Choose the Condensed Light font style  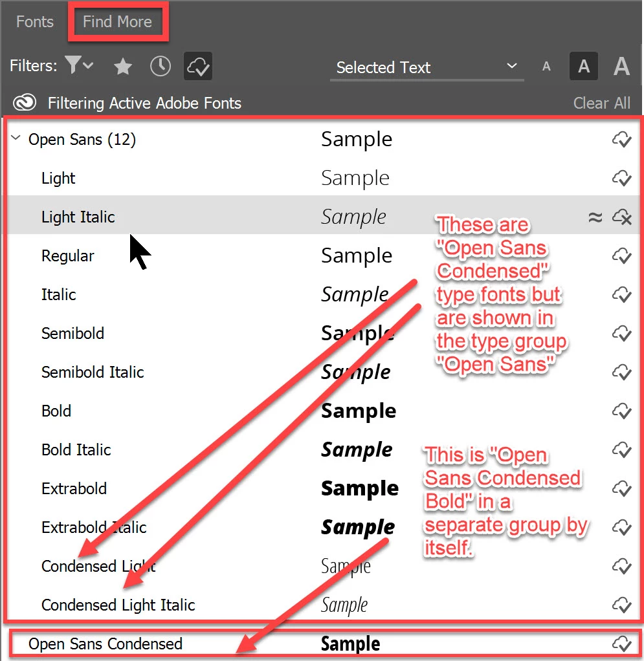pyautogui.click(x=98, y=566)
